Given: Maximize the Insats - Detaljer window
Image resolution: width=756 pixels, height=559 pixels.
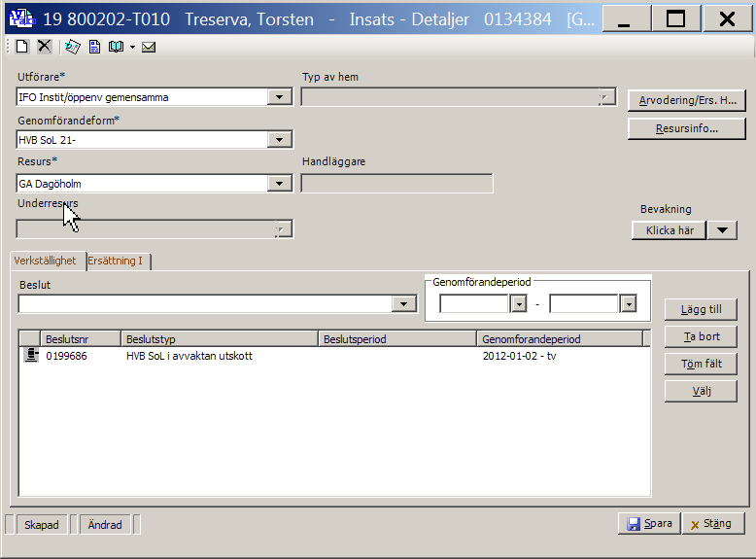Looking at the screenshot, I should pyautogui.click(x=676, y=18).
